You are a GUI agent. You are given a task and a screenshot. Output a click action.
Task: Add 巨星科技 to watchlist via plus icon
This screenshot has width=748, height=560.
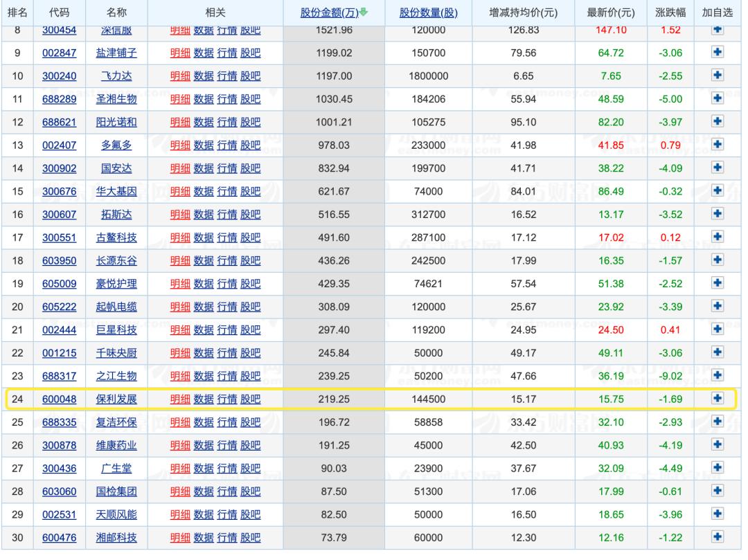(717, 329)
